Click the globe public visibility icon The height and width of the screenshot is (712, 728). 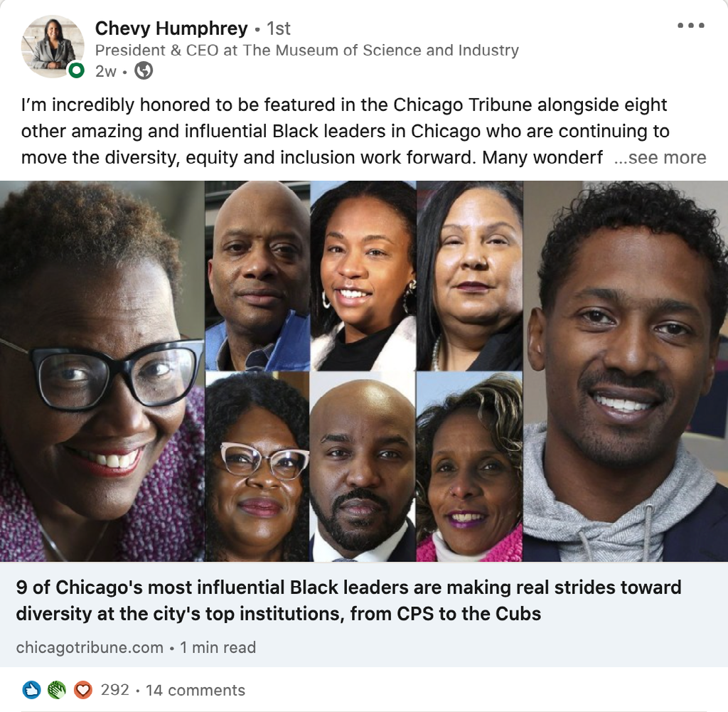click(144, 71)
